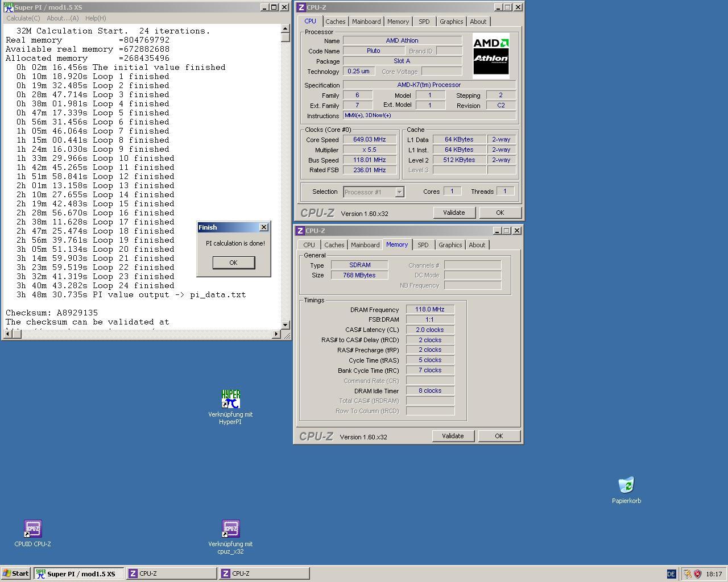Click the AMD Athlon logo image
Image resolution: width=728 pixels, height=582 pixels.
coord(491,55)
